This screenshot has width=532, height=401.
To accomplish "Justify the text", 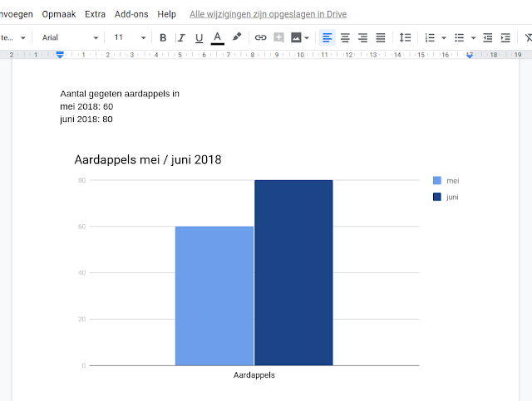I will 381,37.
